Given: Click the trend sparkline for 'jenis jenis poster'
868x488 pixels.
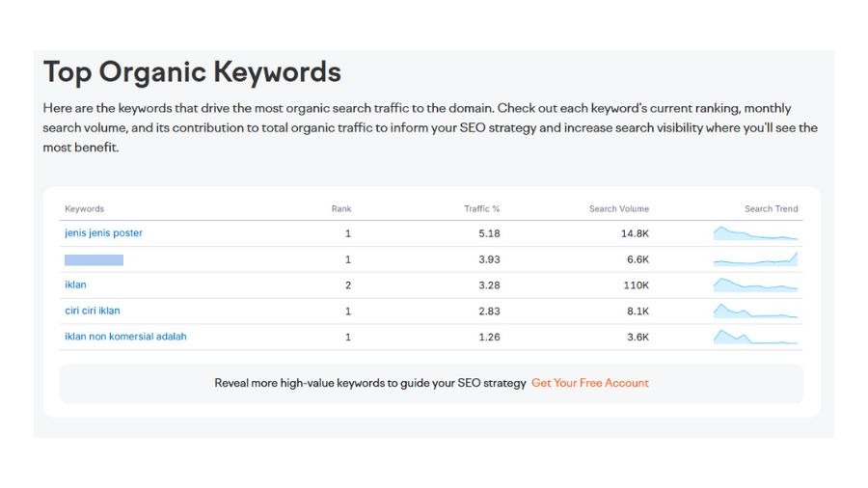Looking at the screenshot, I should 755,233.
